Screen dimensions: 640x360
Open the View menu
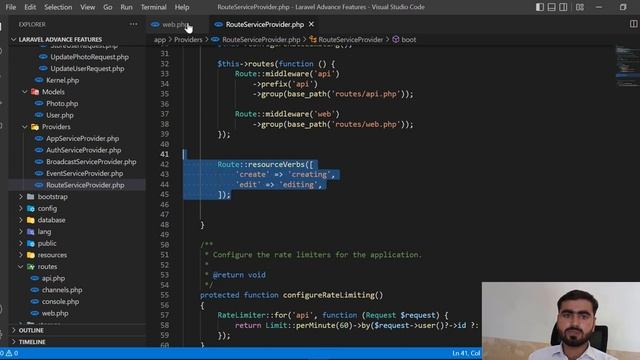pos(87,7)
